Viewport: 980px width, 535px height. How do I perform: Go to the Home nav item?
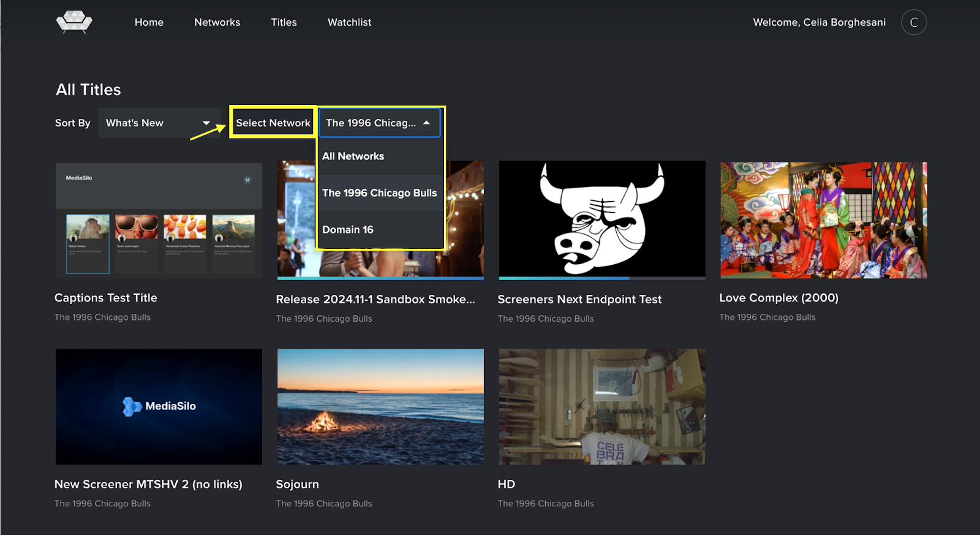tap(149, 22)
